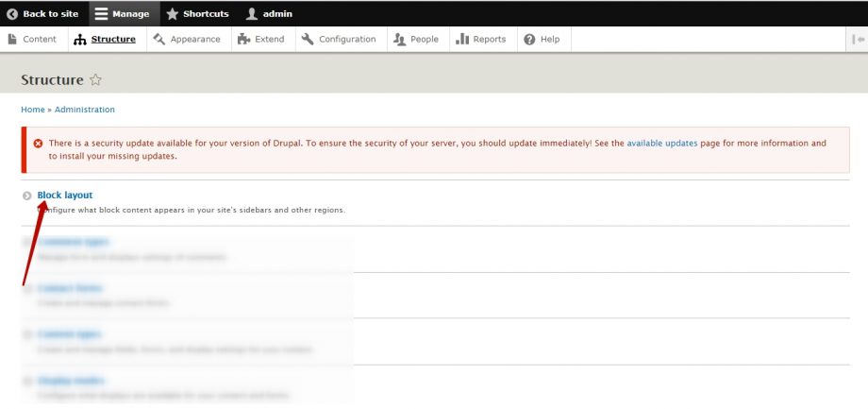Toggle toolbar orientation at far right
The image size is (868, 409).
point(858,40)
